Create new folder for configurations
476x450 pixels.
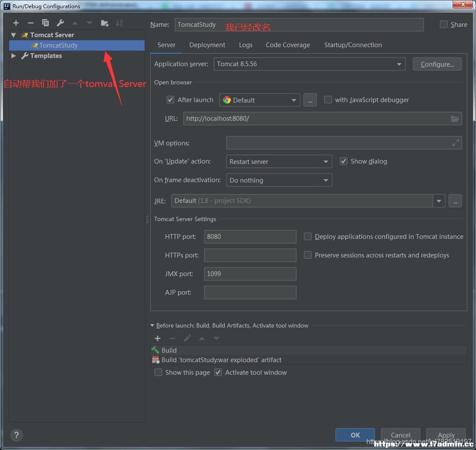pos(104,23)
